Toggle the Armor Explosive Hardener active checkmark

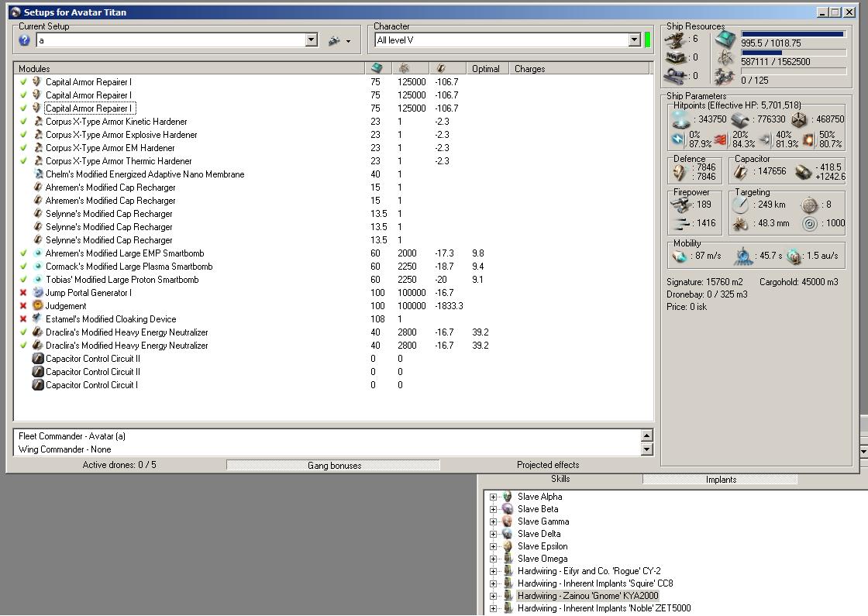23,135
